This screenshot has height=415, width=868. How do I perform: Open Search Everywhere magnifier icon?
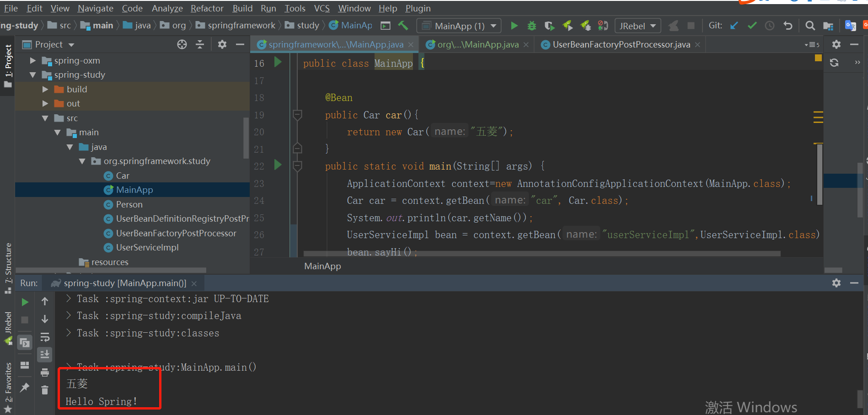coord(810,26)
